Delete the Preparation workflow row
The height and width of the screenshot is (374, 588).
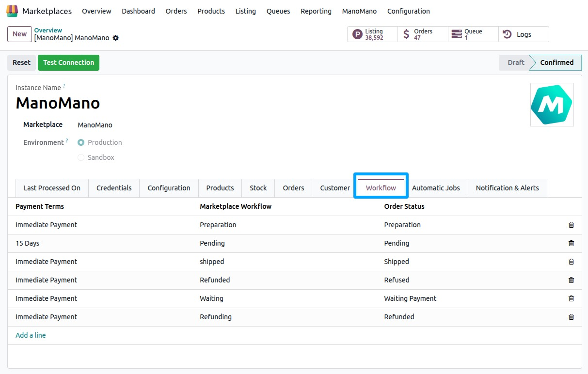571,225
